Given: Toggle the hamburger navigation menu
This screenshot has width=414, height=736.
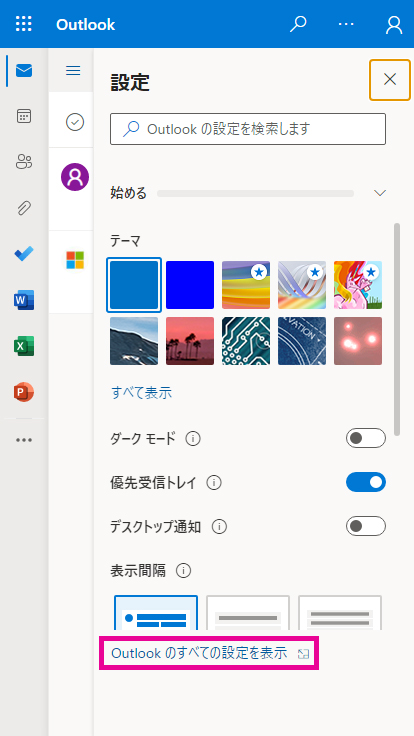Looking at the screenshot, I should click(73, 70).
